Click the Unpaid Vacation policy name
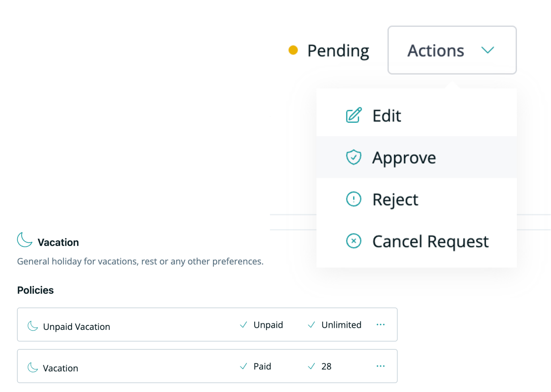The height and width of the screenshot is (392, 551). click(76, 326)
